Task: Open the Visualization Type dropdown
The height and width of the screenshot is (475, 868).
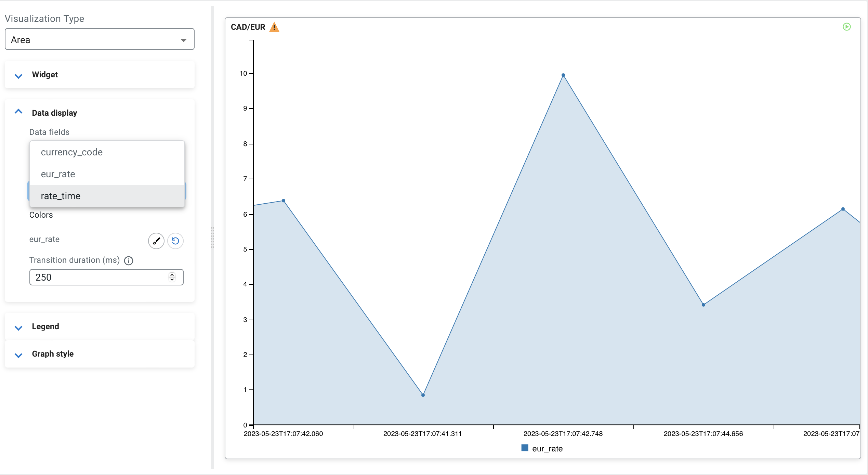Action: click(100, 40)
